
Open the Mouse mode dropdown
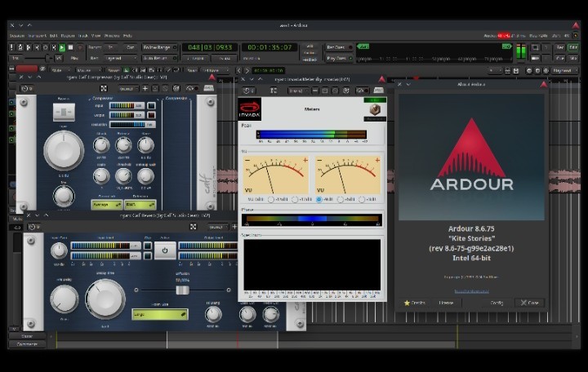click(x=88, y=70)
